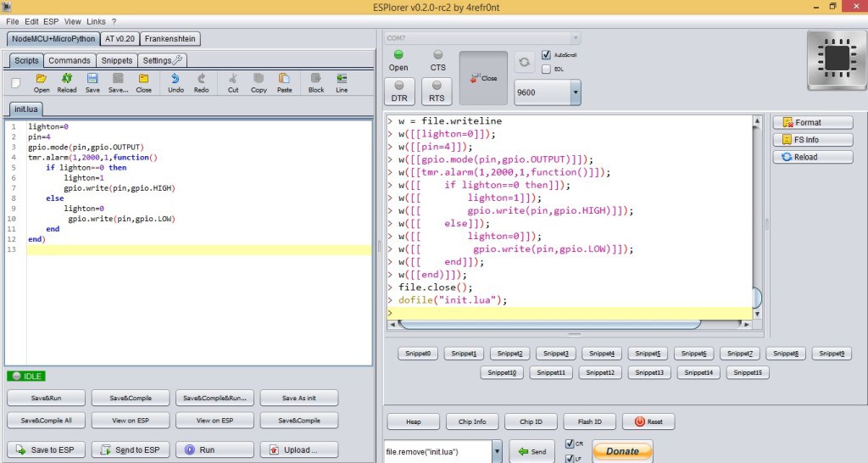Click the Undo toolbar icon
The width and height of the screenshot is (868, 463).
(x=175, y=81)
